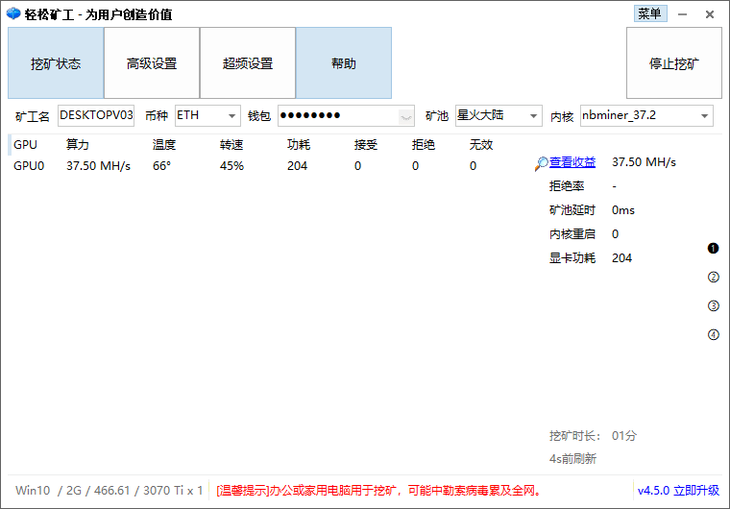The image size is (730, 509).
Task: Open the 查看收益 link
Action: 572,162
